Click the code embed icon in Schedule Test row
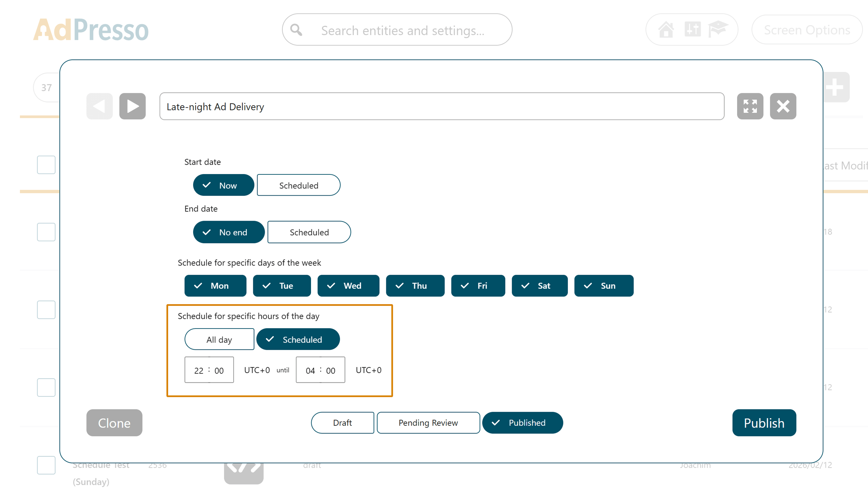The image size is (868, 500). [244, 471]
